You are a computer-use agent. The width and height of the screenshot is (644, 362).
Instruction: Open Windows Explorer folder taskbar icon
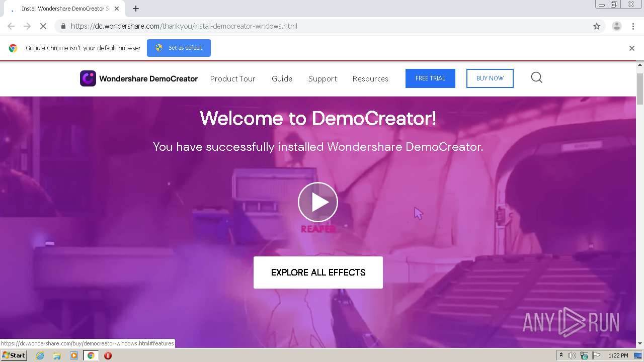pyautogui.click(x=57, y=355)
